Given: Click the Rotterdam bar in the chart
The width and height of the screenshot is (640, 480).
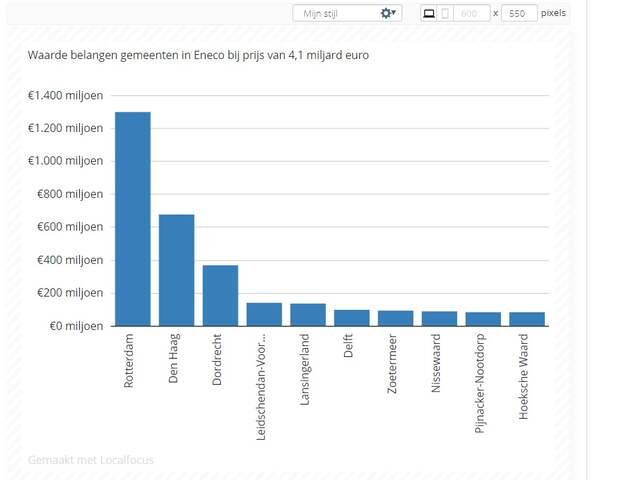Looking at the screenshot, I should [x=133, y=219].
